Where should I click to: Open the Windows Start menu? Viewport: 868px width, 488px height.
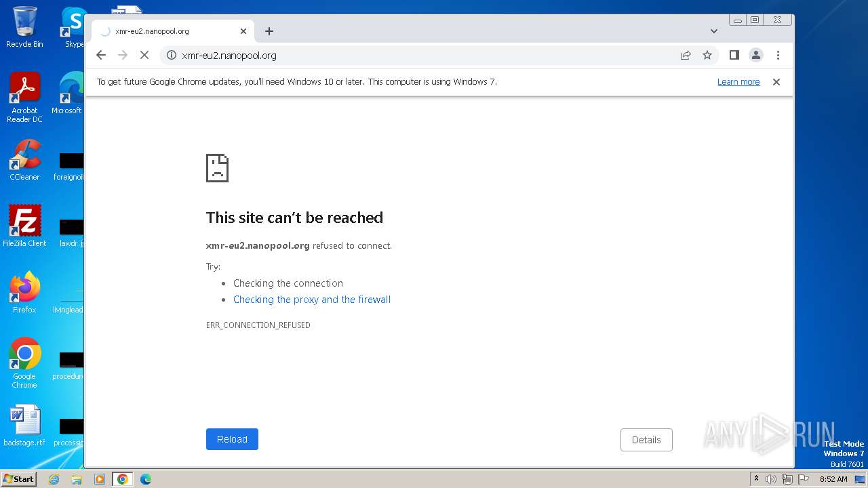(x=18, y=479)
